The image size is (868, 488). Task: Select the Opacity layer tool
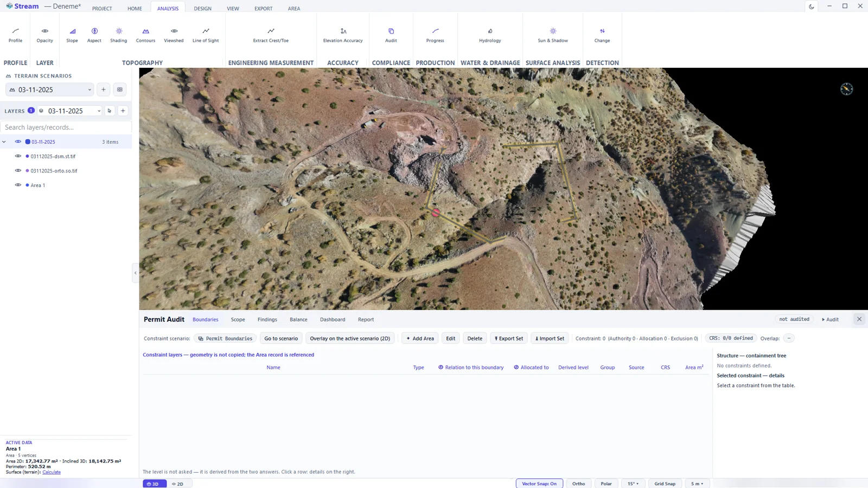click(x=44, y=35)
